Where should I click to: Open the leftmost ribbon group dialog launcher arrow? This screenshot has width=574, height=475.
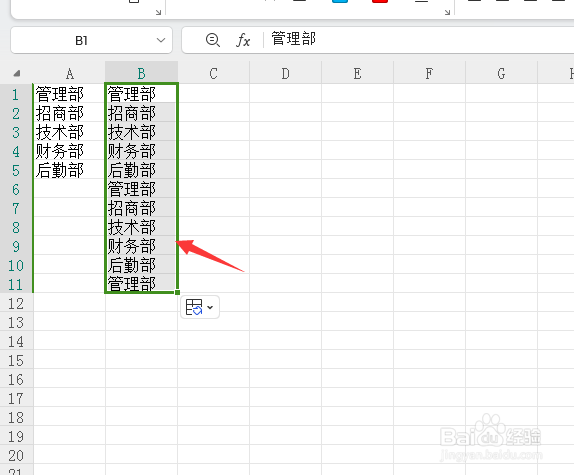click(158, 12)
